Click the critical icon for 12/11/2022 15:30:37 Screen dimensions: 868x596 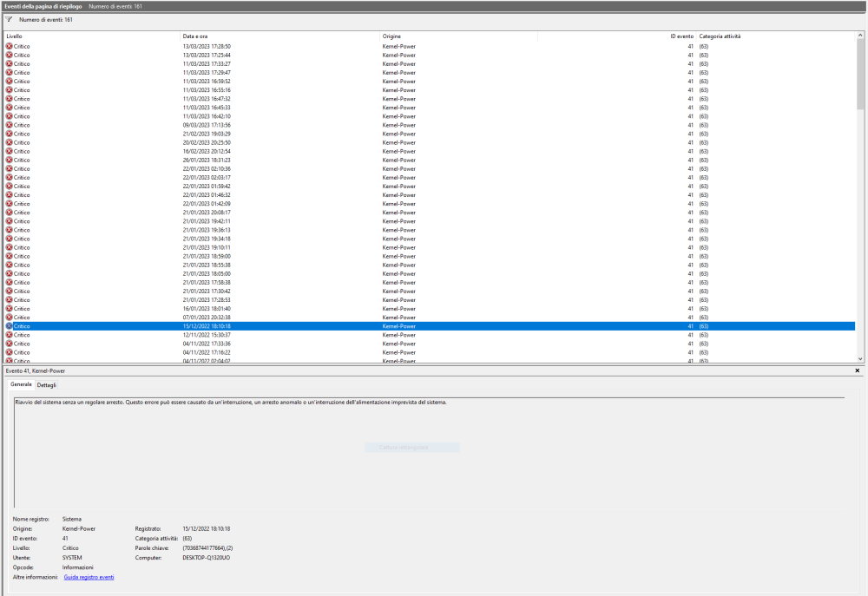coord(9,335)
